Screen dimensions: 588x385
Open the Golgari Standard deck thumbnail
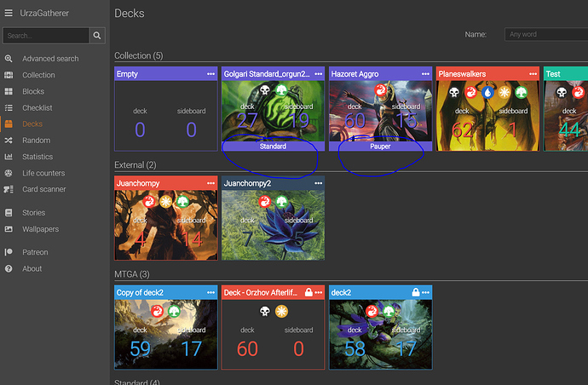tap(273, 111)
